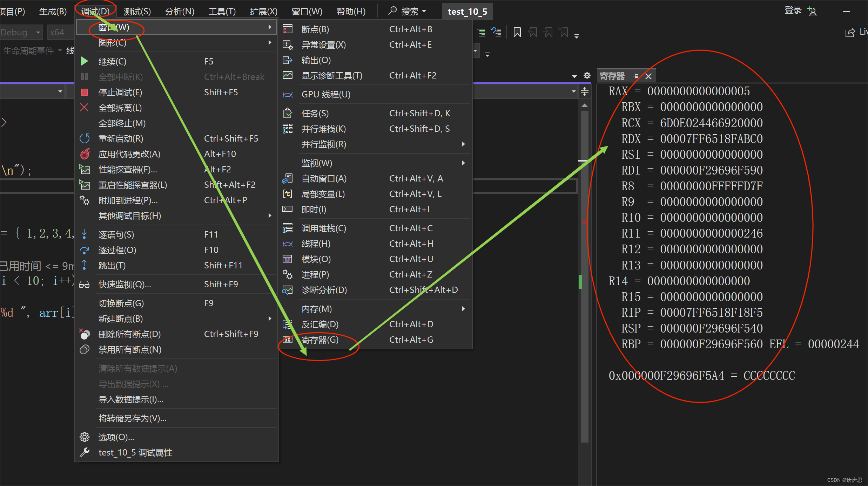Viewport: 868px width, 486px height.
Task: Click the Attach to Process gears icon
Action: point(85,200)
